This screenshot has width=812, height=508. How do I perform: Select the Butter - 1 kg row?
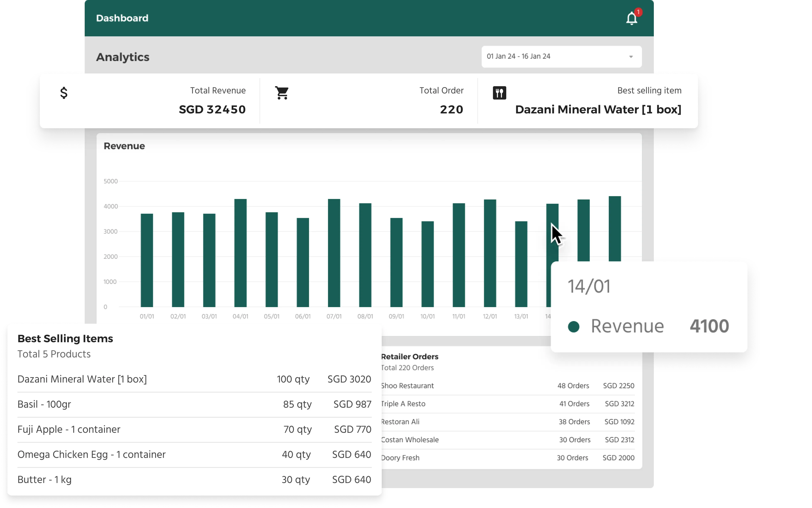tap(194, 480)
